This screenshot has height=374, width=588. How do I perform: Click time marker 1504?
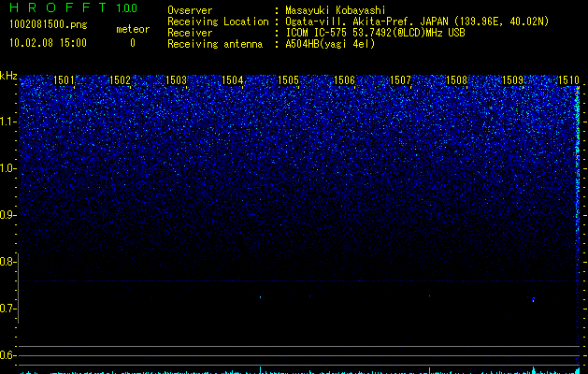[x=232, y=80]
